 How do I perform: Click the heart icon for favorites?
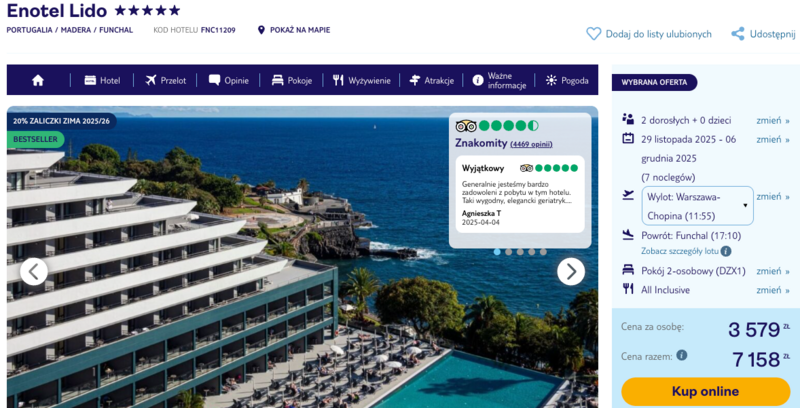tap(594, 33)
